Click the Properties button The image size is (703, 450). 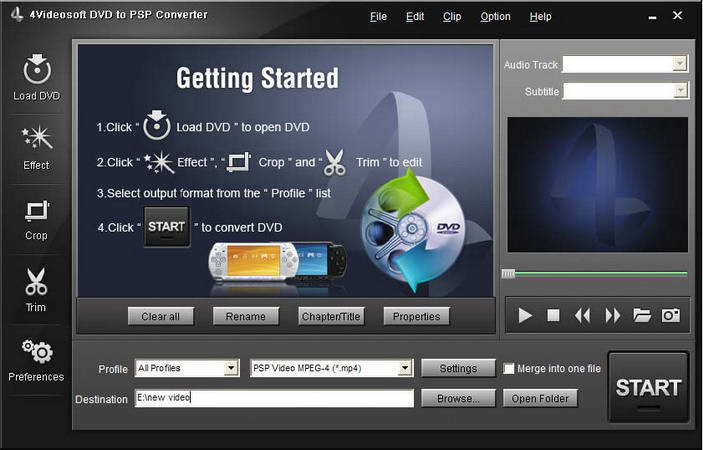(417, 316)
